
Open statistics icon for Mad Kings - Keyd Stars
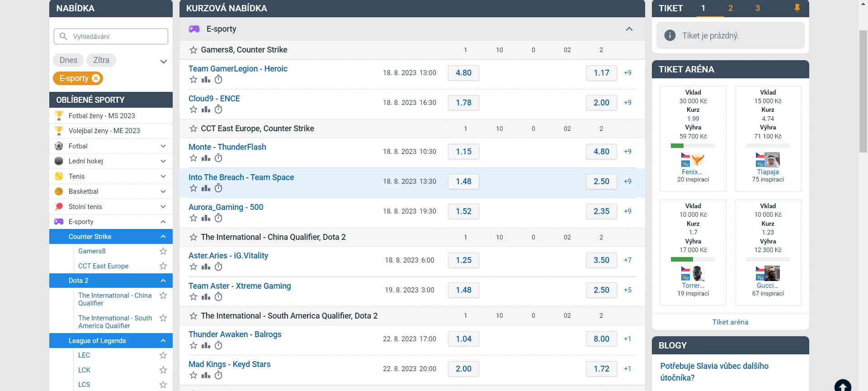(206, 375)
